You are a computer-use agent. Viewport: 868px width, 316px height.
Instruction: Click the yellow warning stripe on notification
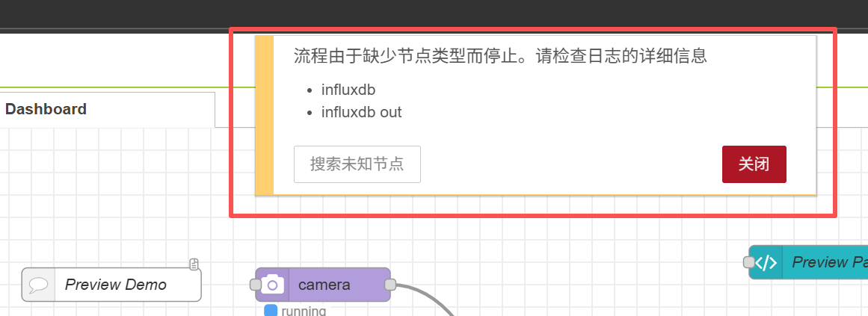(x=265, y=114)
